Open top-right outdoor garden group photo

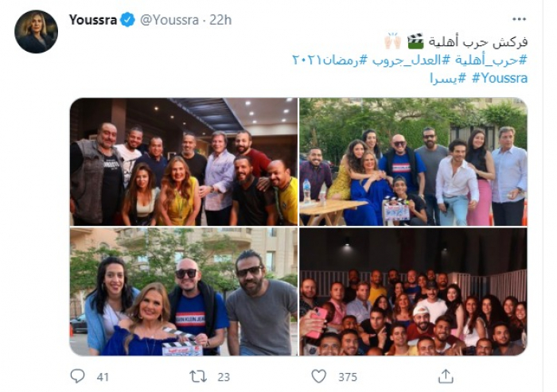[414, 161]
